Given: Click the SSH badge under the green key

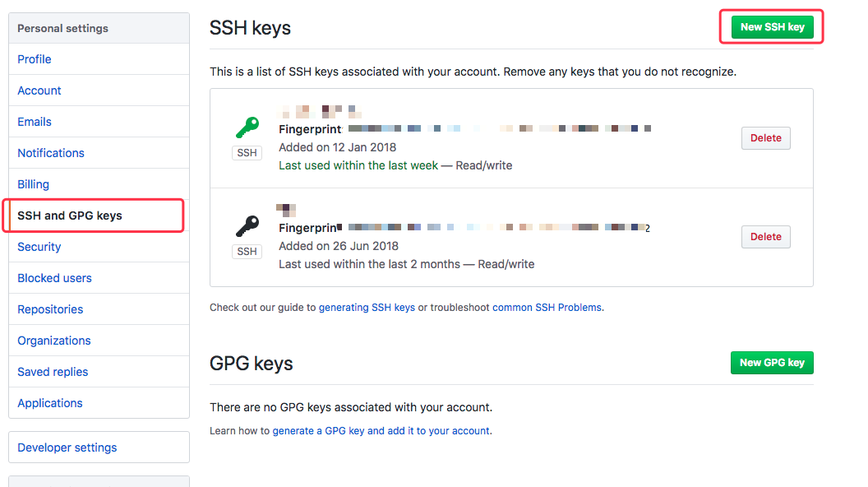Looking at the screenshot, I should click(247, 153).
